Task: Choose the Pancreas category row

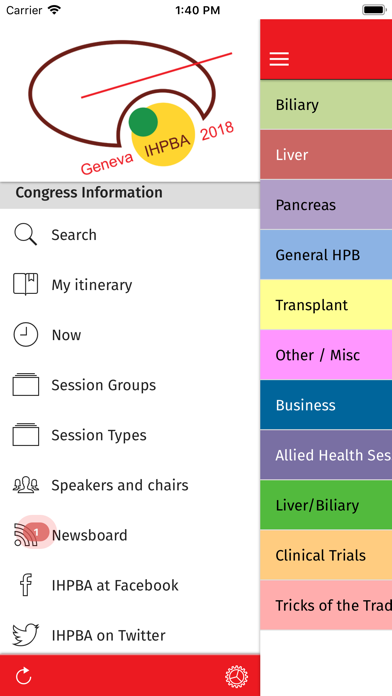Action: 326,205
